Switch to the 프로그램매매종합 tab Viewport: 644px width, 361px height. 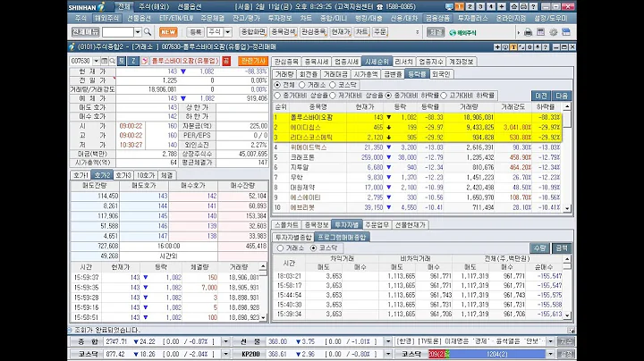pyautogui.click(x=342, y=237)
